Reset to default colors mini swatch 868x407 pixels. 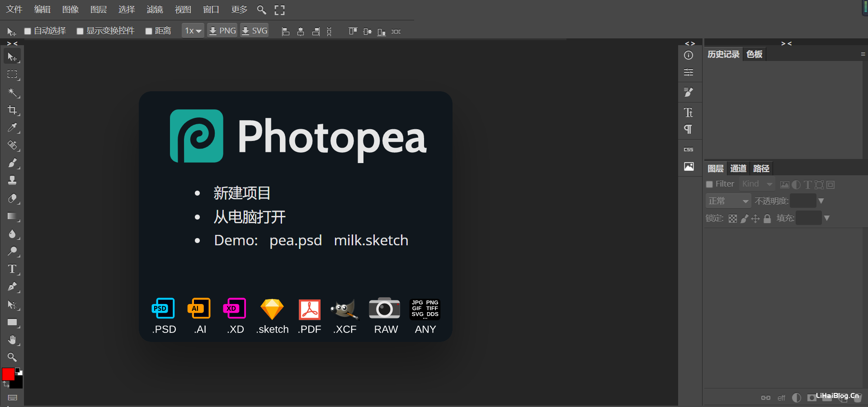19,371
